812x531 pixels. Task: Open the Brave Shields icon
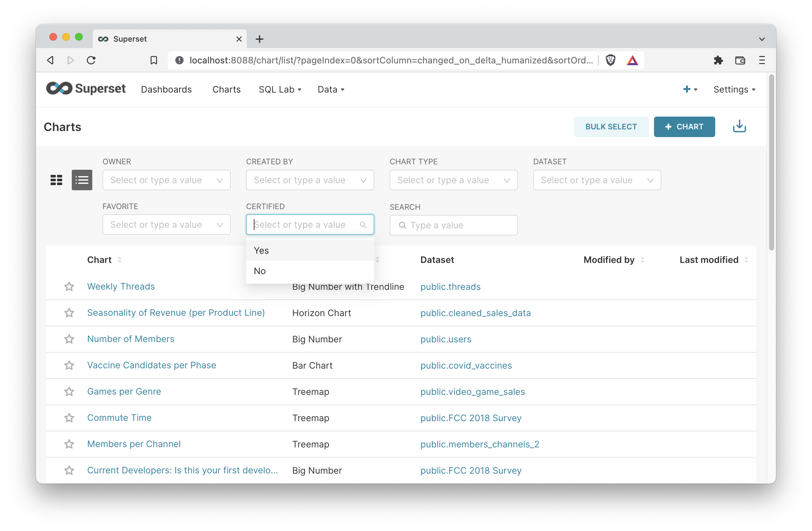[610, 60]
